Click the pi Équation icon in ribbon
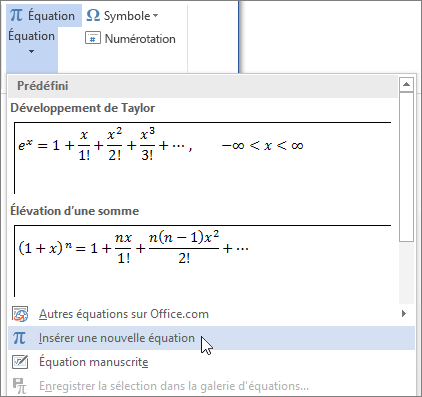Screen dimensions: 422x397 coord(16,15)
